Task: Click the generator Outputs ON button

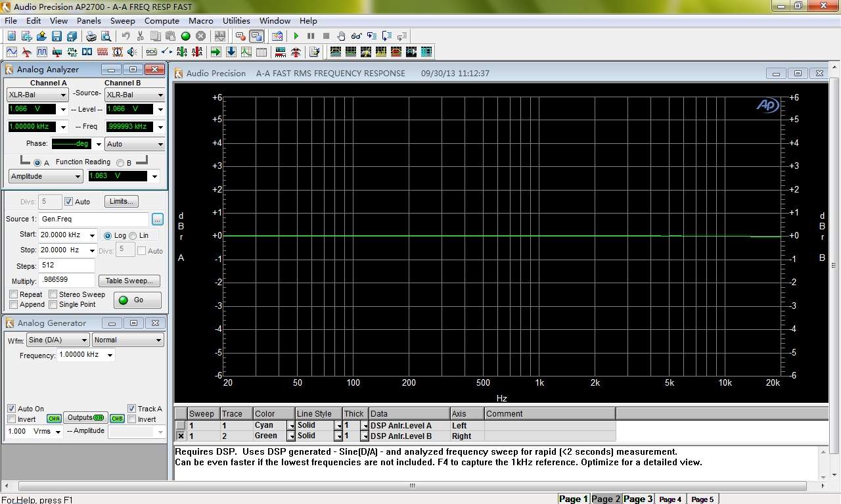Action: pyautogui.click(x=85, y=418)
